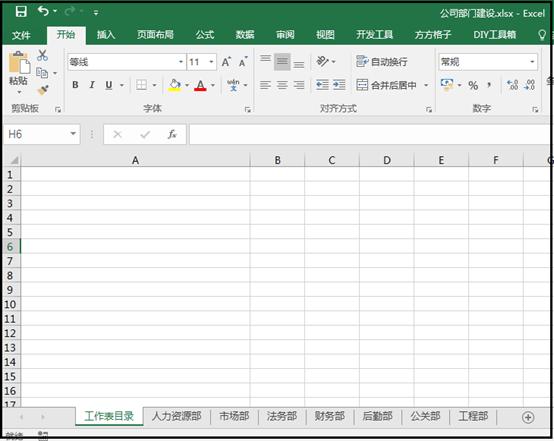Open the underline style dropdown arrow
Screen dimensions: 554x441
(x=122, y=85)
